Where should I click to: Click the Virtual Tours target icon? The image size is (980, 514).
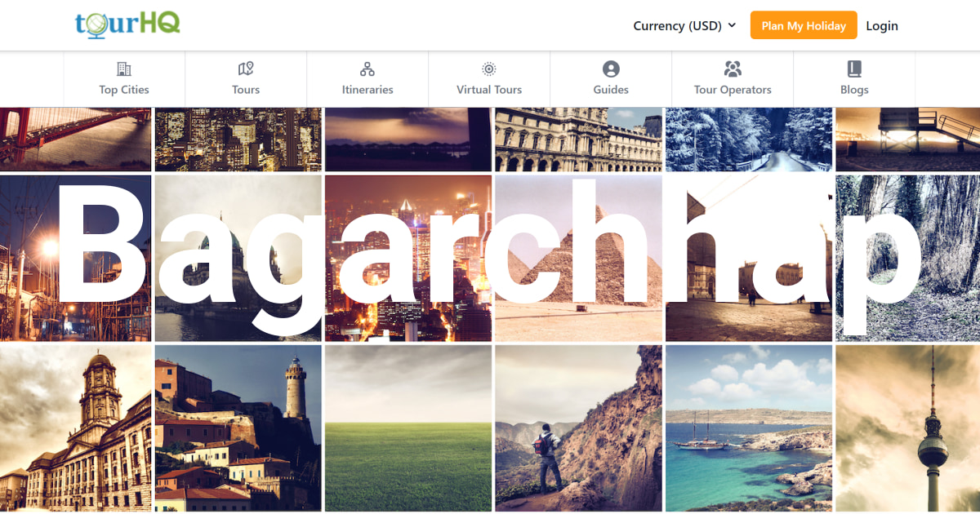pos(489,69)
